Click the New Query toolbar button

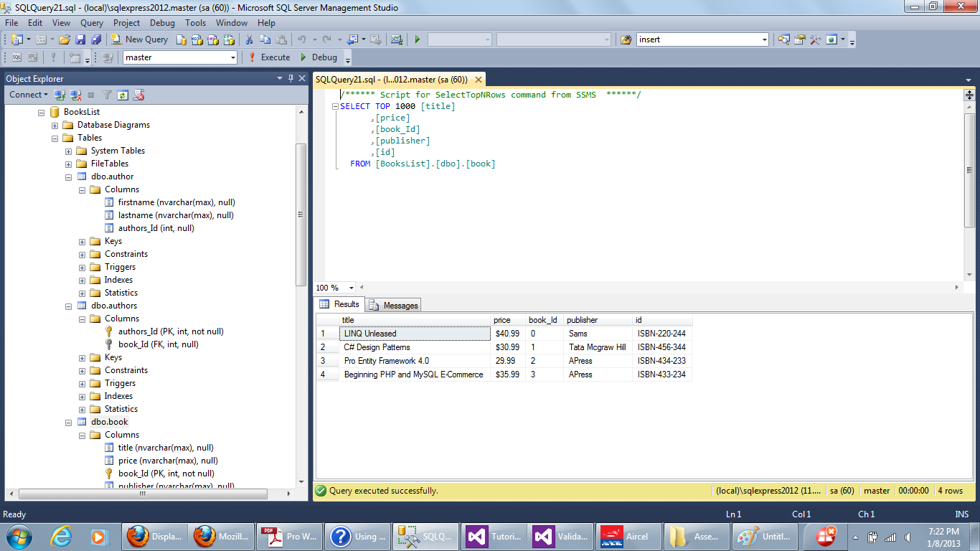pyautogui.click(x=140, y=39)
